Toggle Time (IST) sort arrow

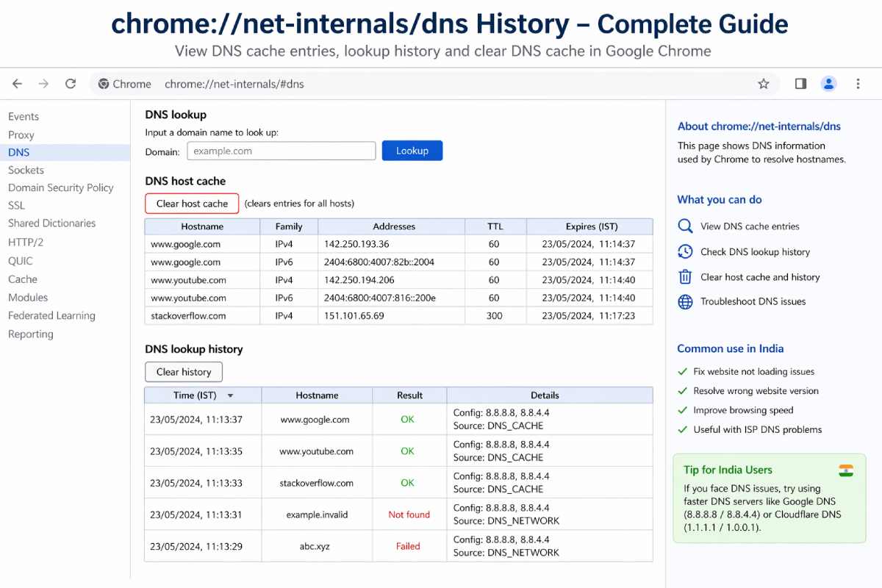click(230, 395)
